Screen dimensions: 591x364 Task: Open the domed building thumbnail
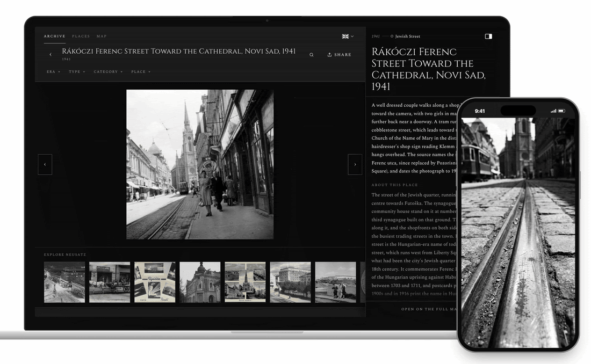(200, 282)
